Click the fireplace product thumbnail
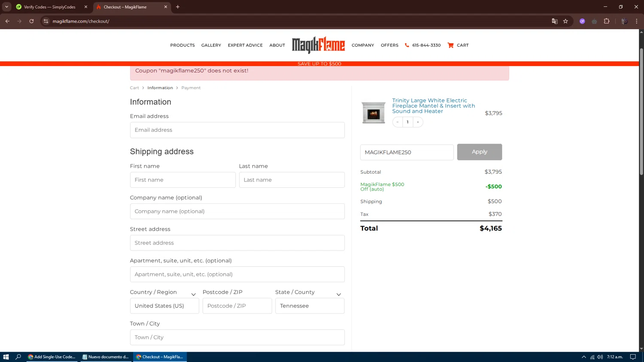644x362 pixels. pyautogui.click(x=374, y=113)
